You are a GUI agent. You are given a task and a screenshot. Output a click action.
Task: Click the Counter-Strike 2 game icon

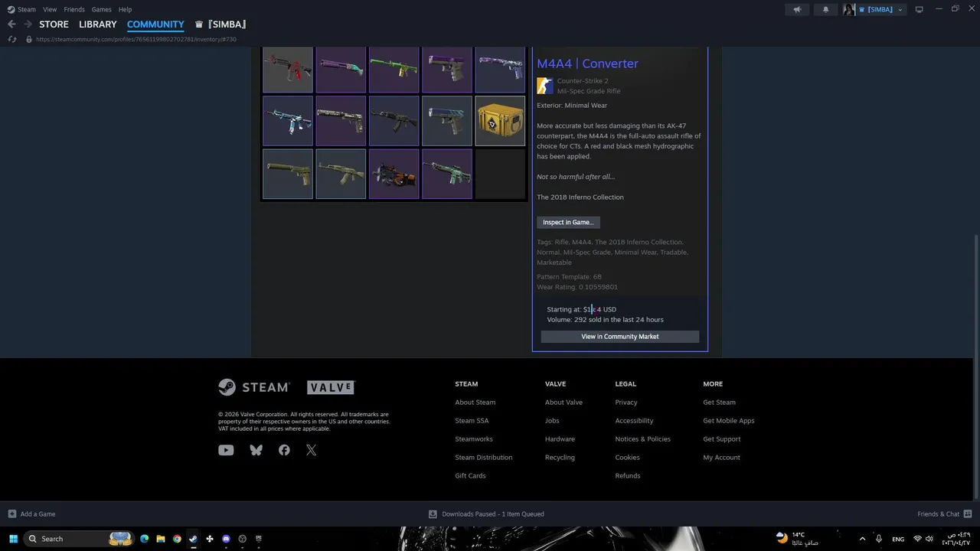(x=544, y=86)
